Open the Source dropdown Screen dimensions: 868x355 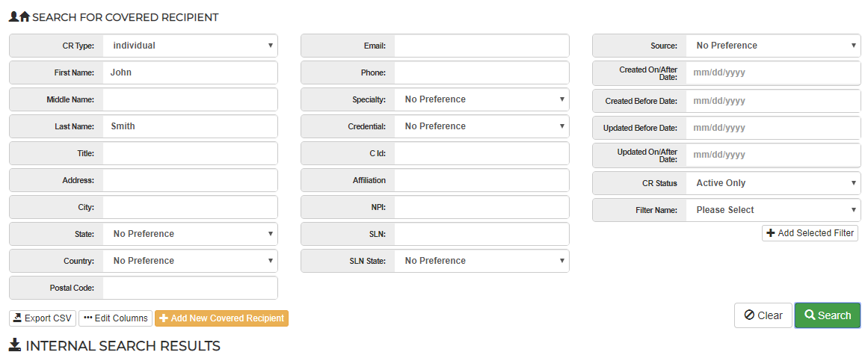coord(773,46)
